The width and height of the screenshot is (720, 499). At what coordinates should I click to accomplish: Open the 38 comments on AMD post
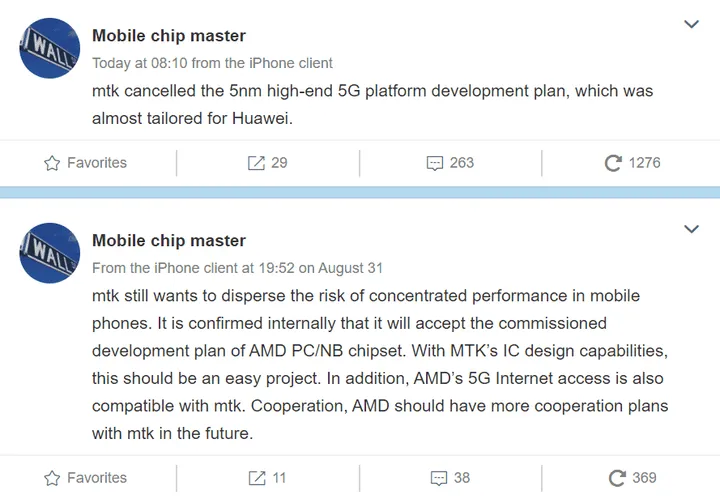(450, 478)
